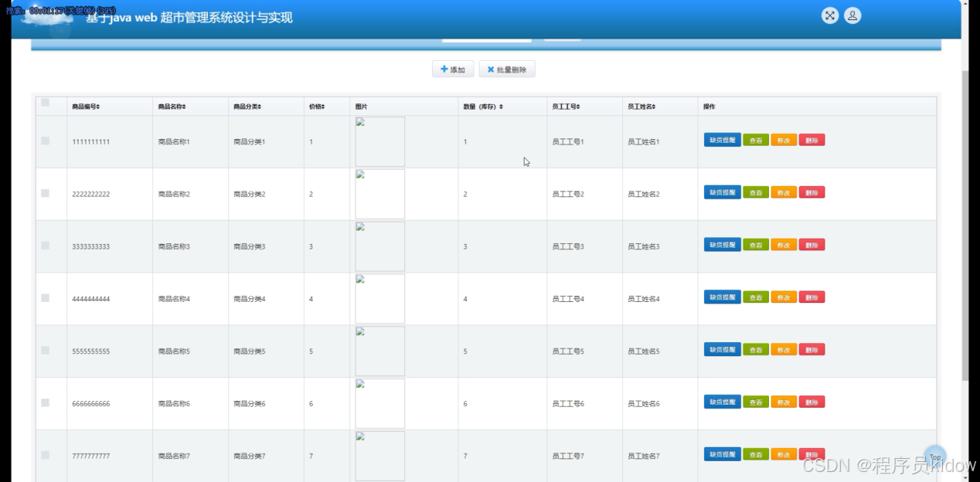The height and width of the screenshot is (482, 980).
Task: Select cell text 员工姓名5
Action: pos(644,351)
